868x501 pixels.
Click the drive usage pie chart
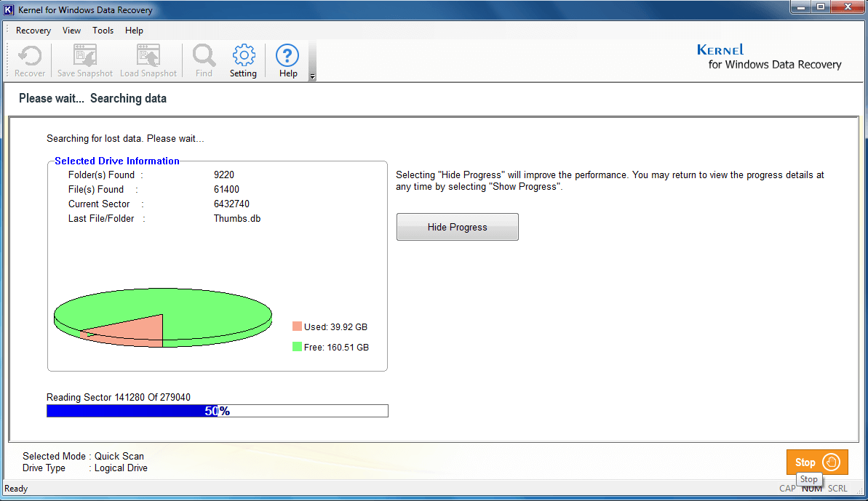tap(163, 318)
